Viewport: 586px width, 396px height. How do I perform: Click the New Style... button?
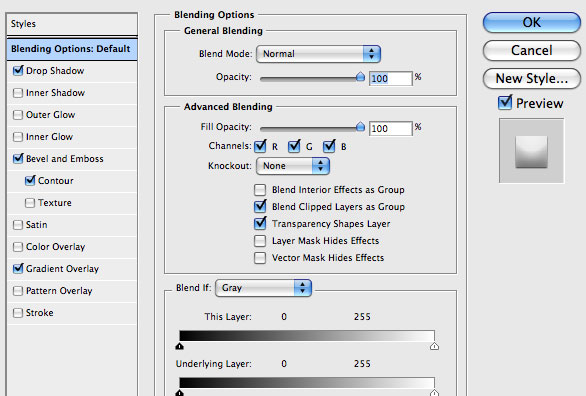[531, 78]
